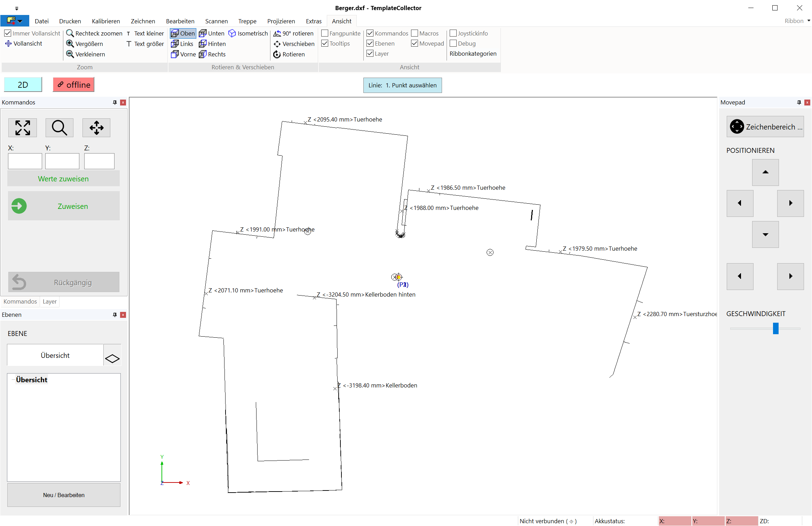The image size is (812, 526).
Task: Open the Zeichnen ribbon tab
Action: point(143,21)
